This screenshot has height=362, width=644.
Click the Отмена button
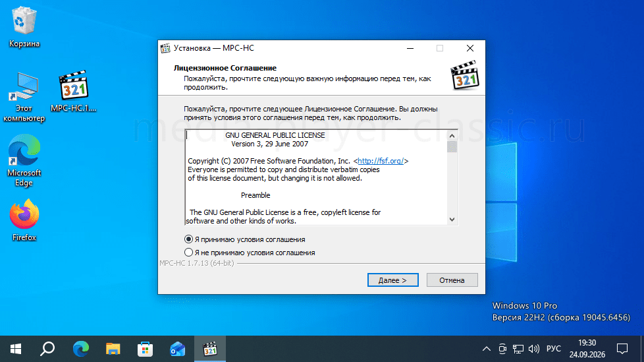[x=452, y=280]
